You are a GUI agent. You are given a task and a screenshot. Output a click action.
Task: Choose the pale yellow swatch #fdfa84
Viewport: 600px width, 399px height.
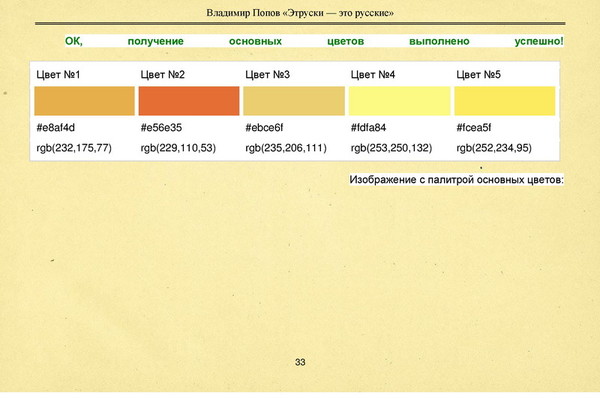pyautogui.click(x=399, y=101)
